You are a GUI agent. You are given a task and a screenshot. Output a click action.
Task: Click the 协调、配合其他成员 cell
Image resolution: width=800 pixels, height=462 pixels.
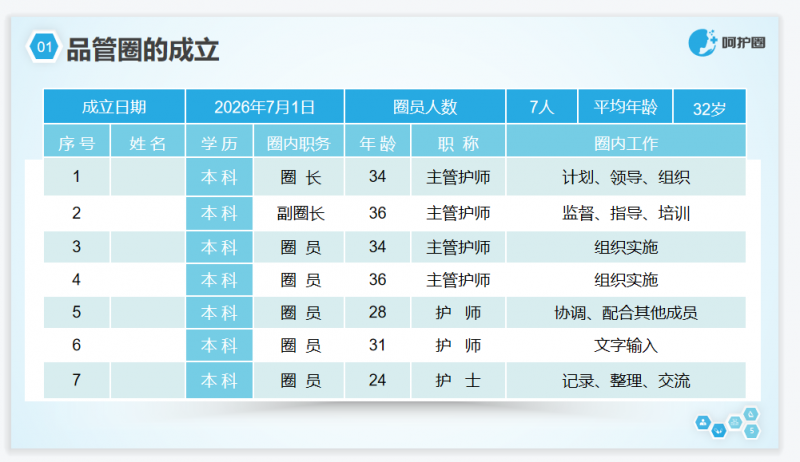point(626,312)
